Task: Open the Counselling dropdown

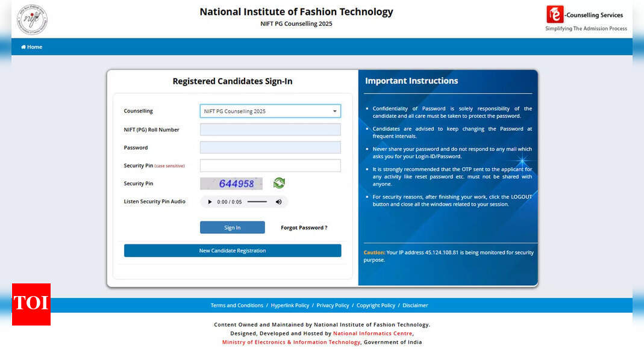Action: 270,111
